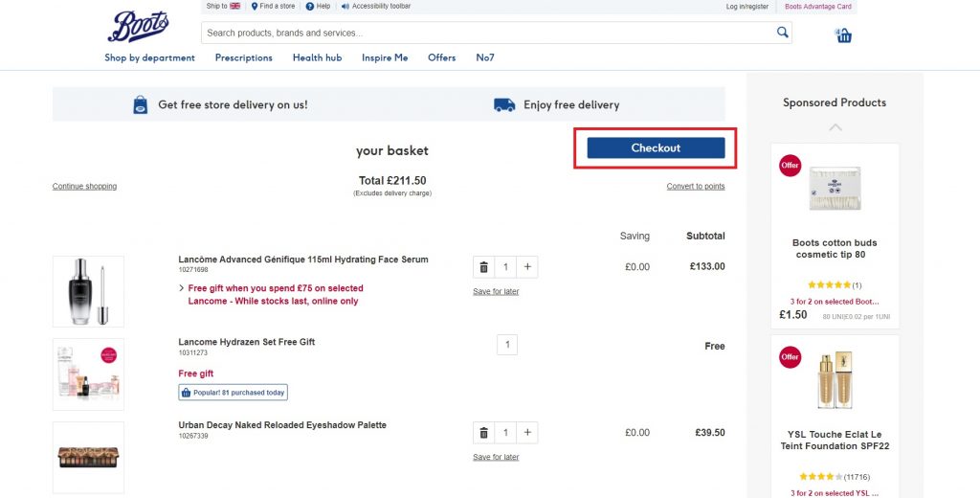Open Shop by department menu

point(149,57)
